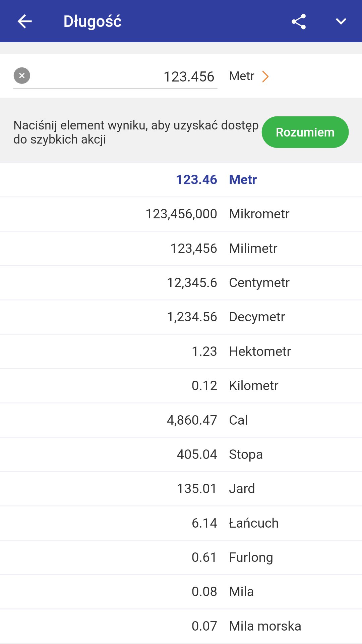The height and width of the screenshot is (644, 362).
Task: Dismiss the hint with Rozumiem
Action: click(305, 132)
